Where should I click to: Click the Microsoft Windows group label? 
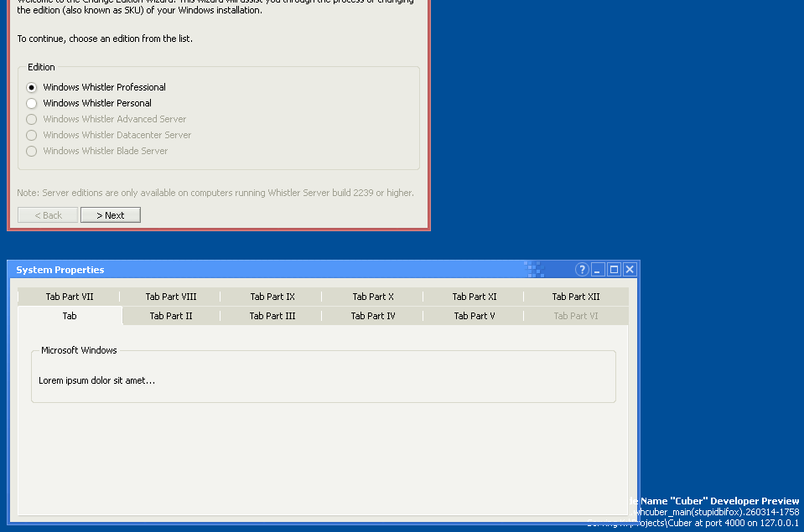click(79, 350)
